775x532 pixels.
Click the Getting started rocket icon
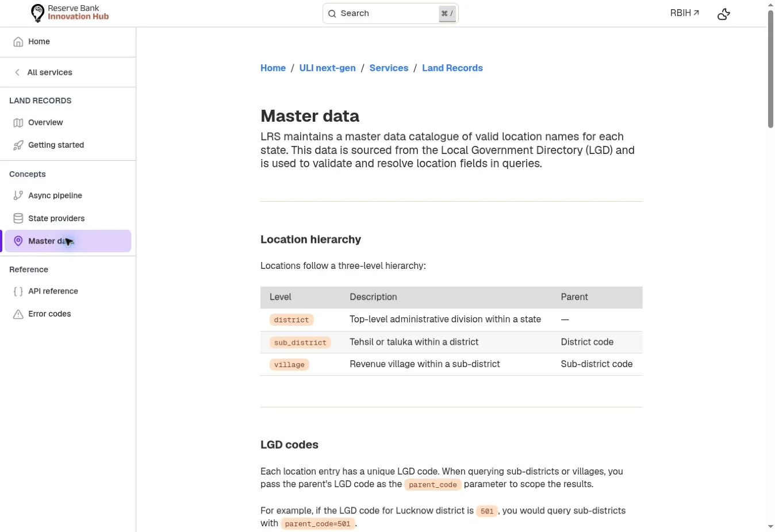click(18, 145)
